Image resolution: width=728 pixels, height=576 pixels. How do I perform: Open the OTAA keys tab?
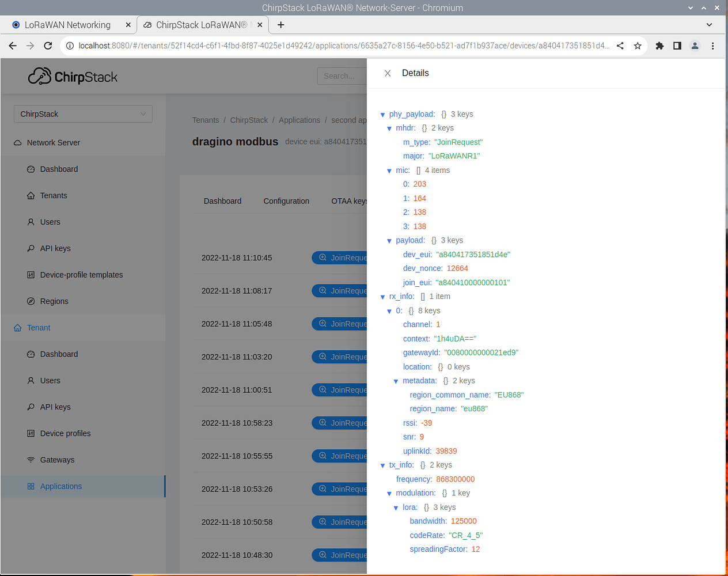point(349,201)
